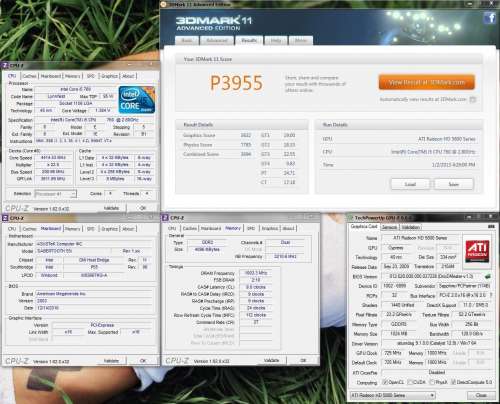The height and width of the screenshot is (404, 500).
Task: Click the ATI CrossFire status field in GPU-Z
Action: [437, 372]
